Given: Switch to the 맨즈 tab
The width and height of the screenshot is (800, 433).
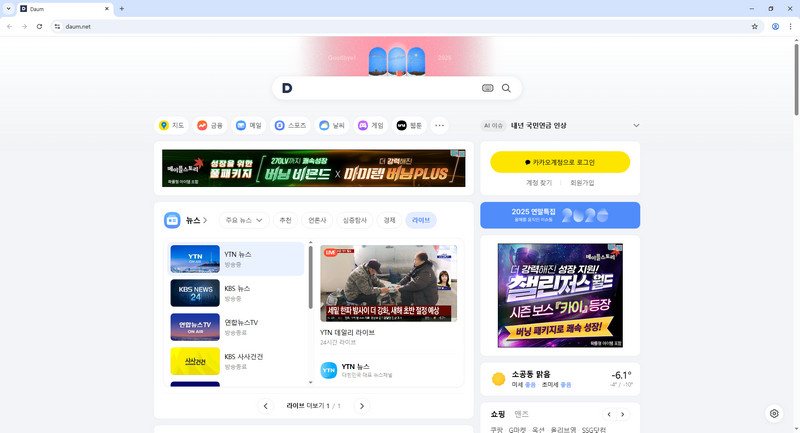Looking at the screenshot, I should click(x=521, y=414).
